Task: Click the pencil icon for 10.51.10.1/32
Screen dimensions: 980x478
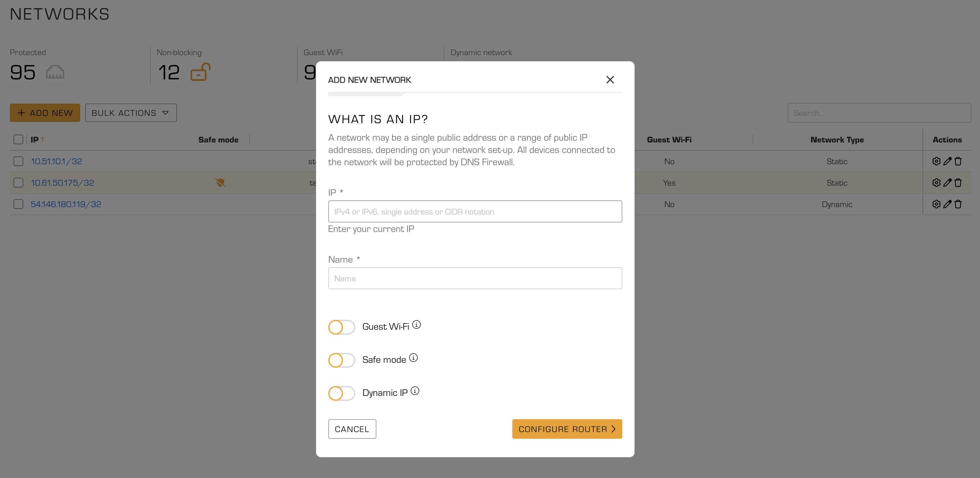Action: (x=947, y=161)
